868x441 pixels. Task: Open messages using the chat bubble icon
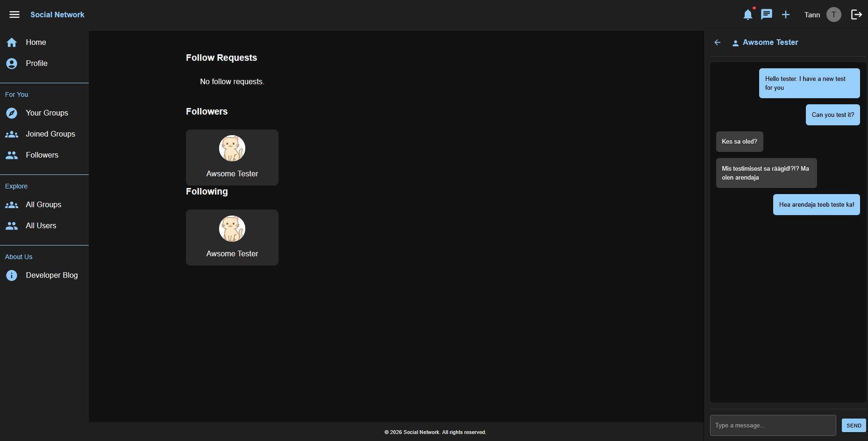(766, 14)
